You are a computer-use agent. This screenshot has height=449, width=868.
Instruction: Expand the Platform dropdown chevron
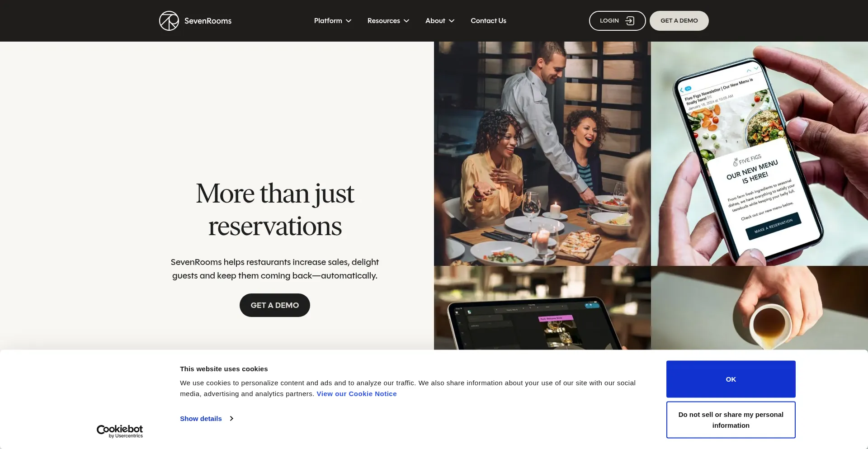[349, 21]
